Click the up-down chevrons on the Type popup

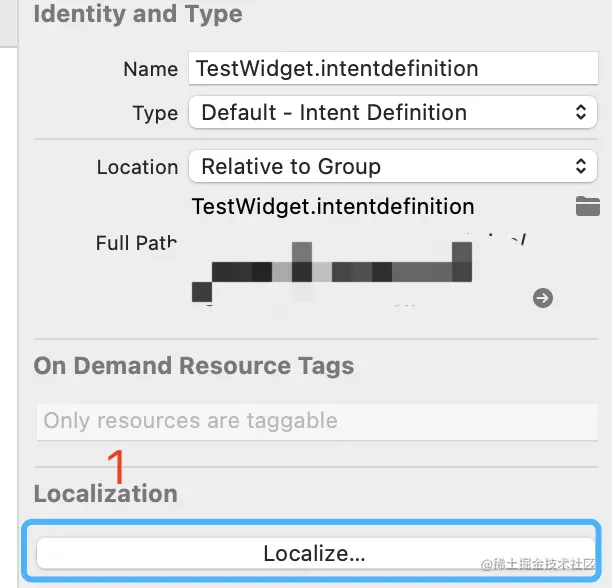581,113
